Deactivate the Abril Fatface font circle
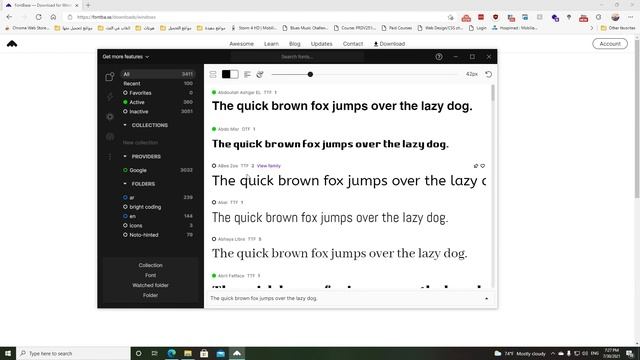Viewport: 640px width, 360px height. [x=214, y=276]
